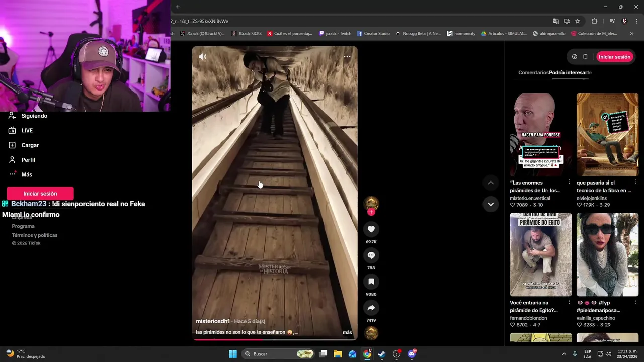This screenshot has width=644, height=362.
Task: Open misteriosdh1 creator avatar beside the video
Action: (x=371, y=203)
